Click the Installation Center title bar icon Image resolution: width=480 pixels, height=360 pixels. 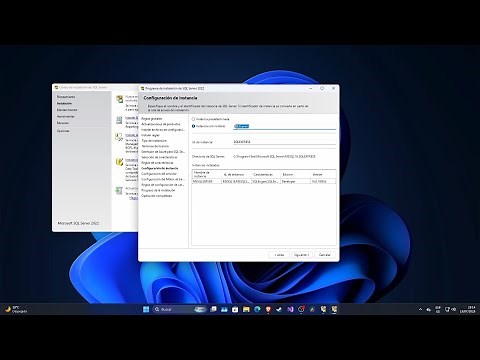point(57,87)
